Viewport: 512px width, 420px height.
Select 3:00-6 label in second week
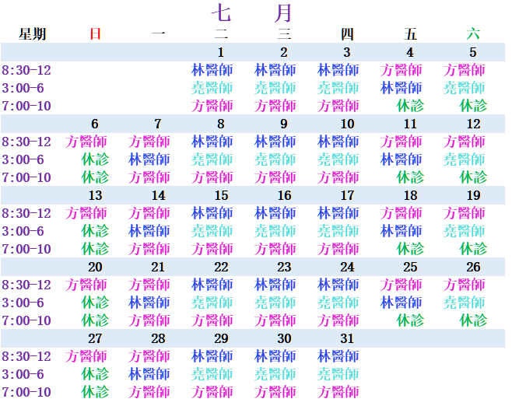(x=23, y=159)
